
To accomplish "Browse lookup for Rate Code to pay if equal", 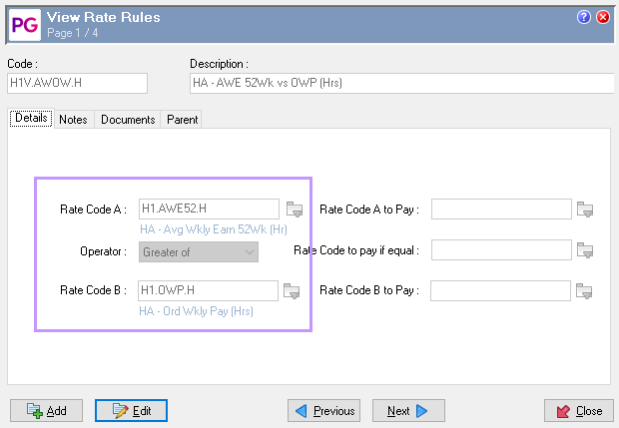I will point(586,250).
